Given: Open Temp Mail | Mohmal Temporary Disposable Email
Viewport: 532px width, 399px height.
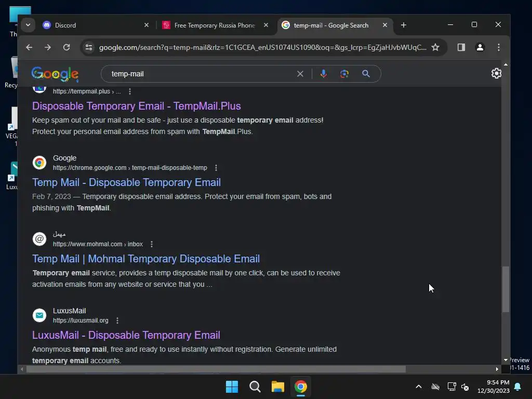Looking at the screenshot, I should point(146,259).
